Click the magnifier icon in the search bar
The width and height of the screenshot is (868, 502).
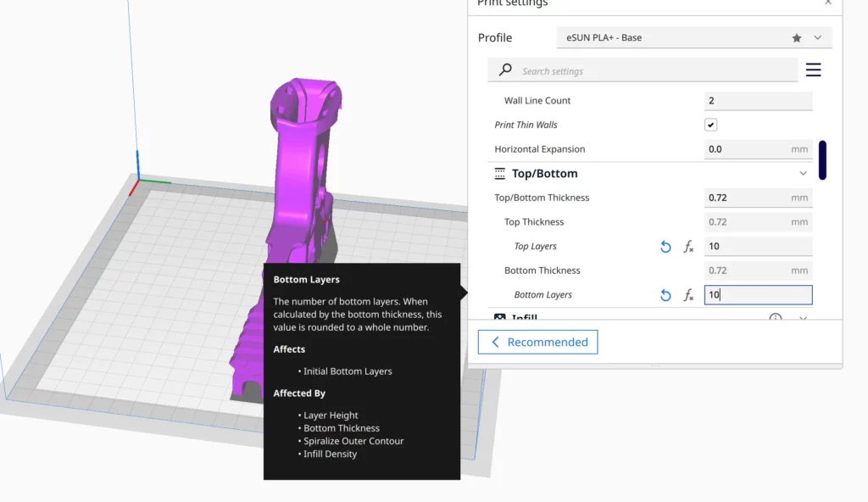click(505, 70)
